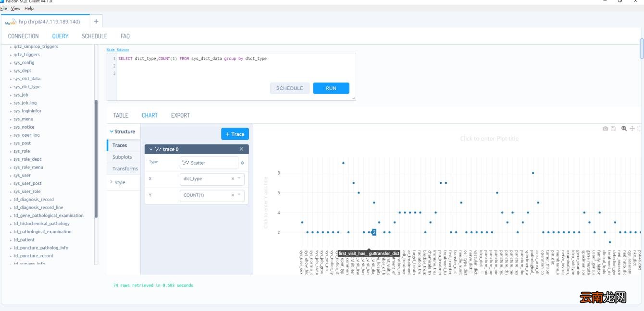The image size is (644, 311).
Task: Download plot as PNG camera icon
Action: [606, 129]
